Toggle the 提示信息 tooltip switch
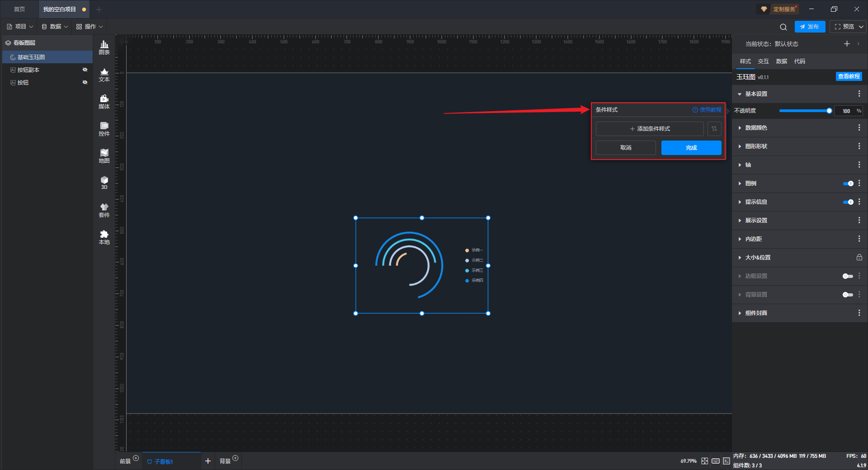This screenshot has height=470, width=868. point(848,202)
